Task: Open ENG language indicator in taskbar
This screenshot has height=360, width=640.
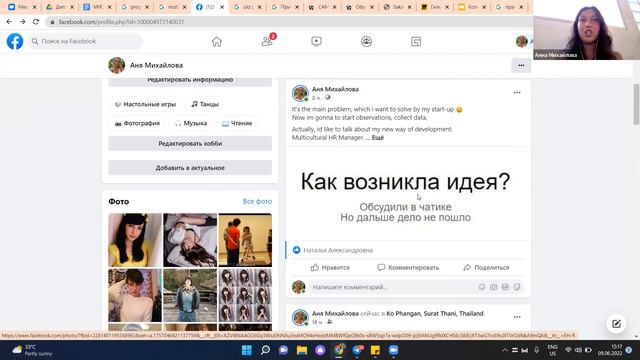Action: point(553,350)
